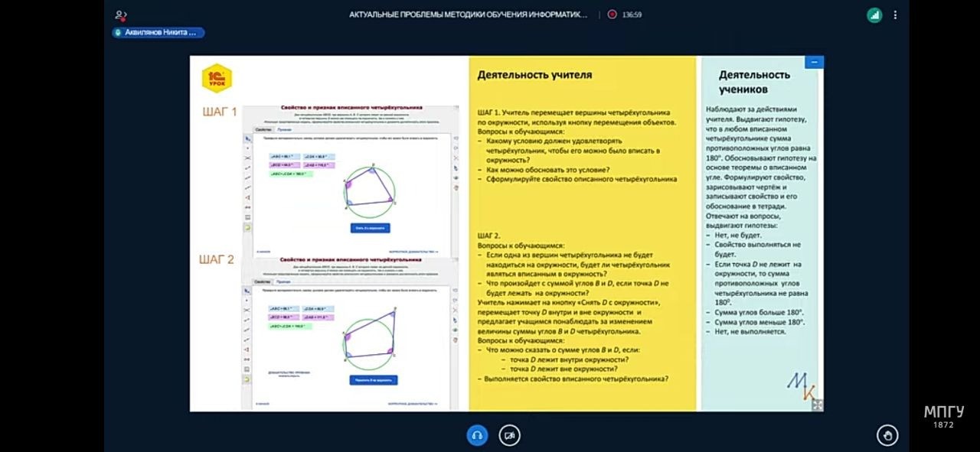Click the connection quality indicator
980x452 pixels.
tap(874, 15)
